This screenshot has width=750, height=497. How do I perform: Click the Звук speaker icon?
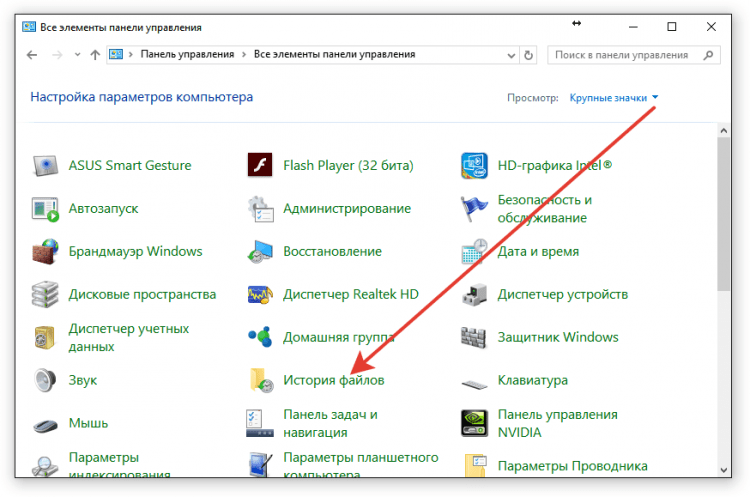click(45, 380)
